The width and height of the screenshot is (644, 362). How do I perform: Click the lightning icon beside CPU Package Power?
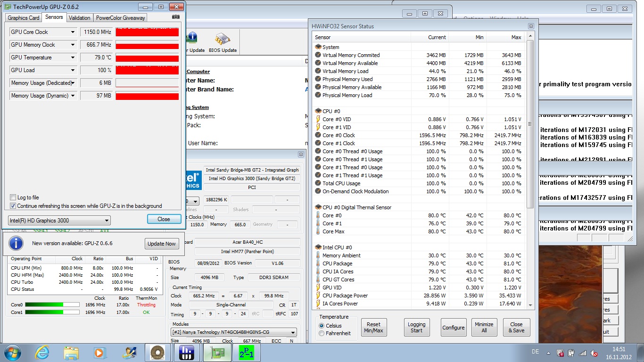[318, 296]
